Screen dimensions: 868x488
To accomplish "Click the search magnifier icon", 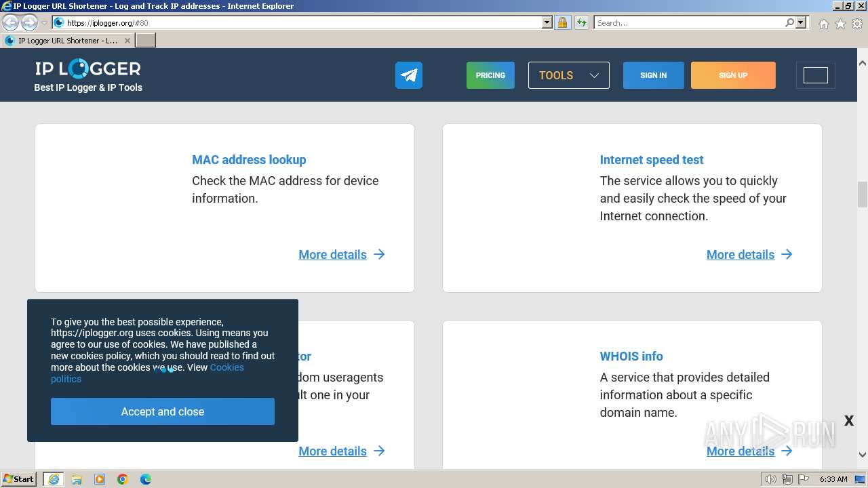I will click(x=789, y=22).
